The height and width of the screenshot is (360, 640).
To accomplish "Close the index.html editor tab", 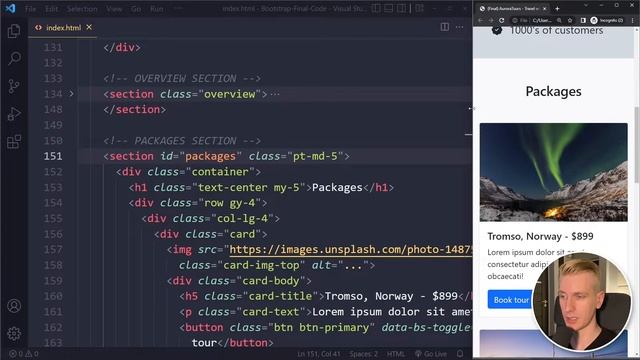I will pyautogui.click(x=89, y=27).
